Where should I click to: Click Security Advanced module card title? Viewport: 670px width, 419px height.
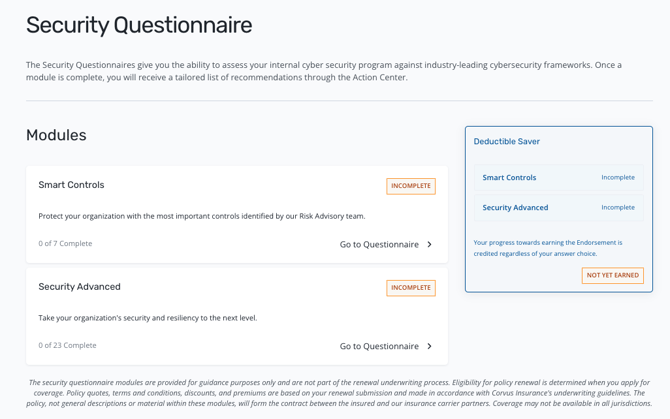point(79,287)
